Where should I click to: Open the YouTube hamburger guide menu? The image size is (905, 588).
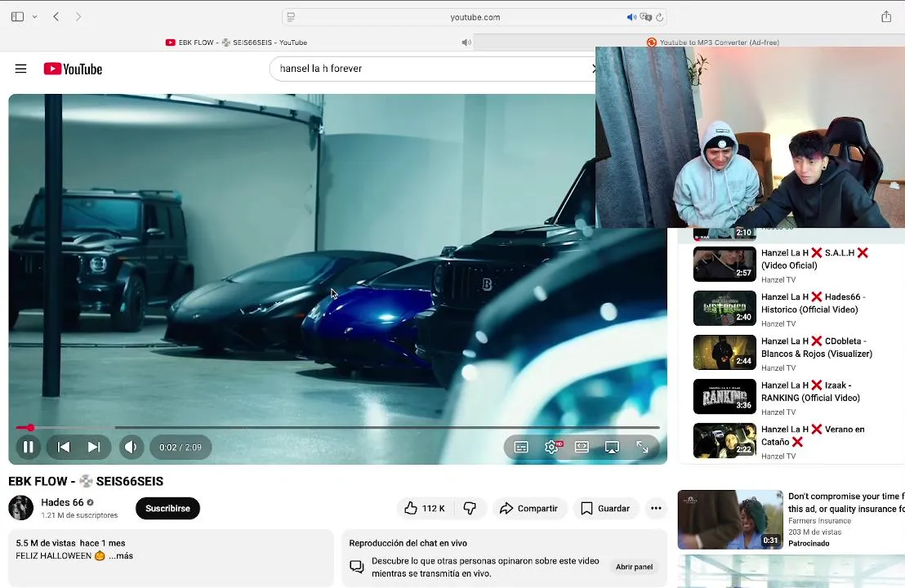click(x=20, y=69)
